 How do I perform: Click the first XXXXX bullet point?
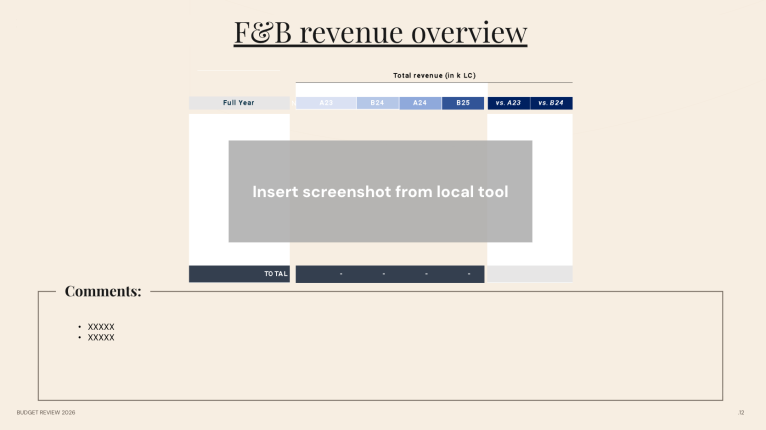101,326
